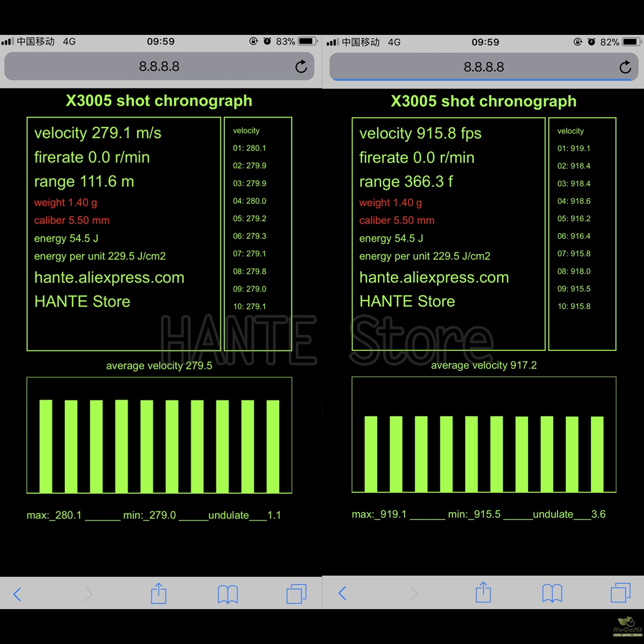Tap velocity 279.1 m/s to switch units
The height and width of the screenshot is (644, 644).
[98, 133]
